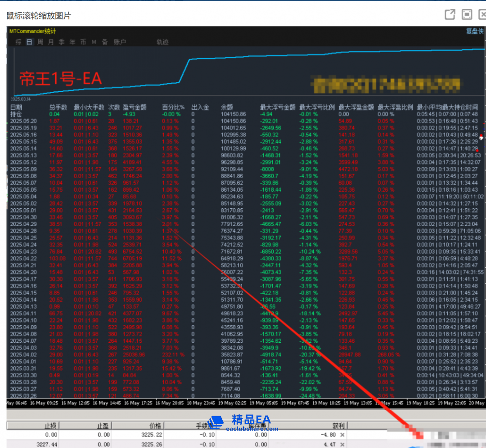The image size is (486, 448).
Task: Open image in new window icon
Action: pos(450,14)
